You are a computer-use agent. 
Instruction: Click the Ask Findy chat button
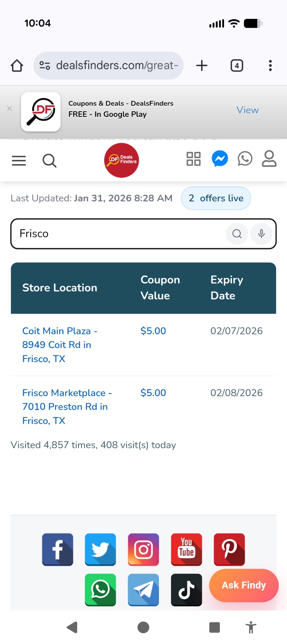[244, 585]
